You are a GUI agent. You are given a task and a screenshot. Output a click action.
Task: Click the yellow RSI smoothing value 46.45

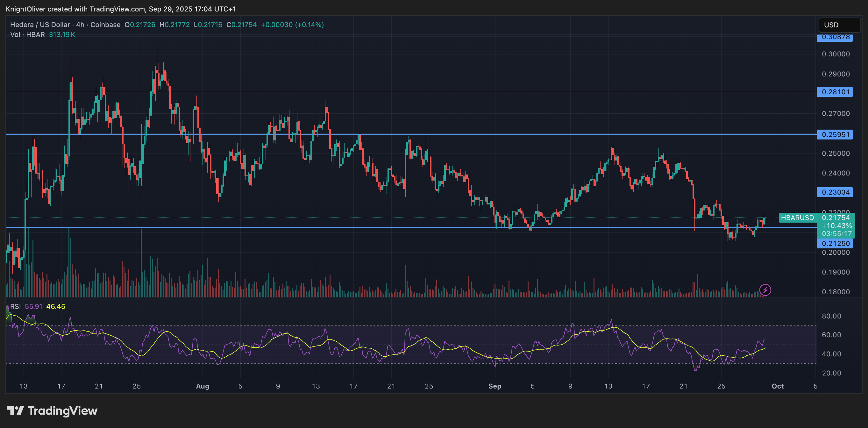point(56,306)
